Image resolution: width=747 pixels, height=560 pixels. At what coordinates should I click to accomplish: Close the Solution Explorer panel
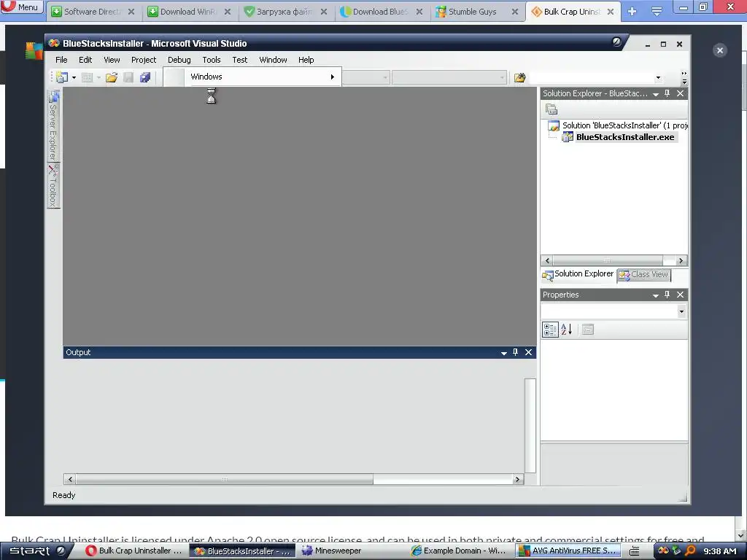coord(681,93)
